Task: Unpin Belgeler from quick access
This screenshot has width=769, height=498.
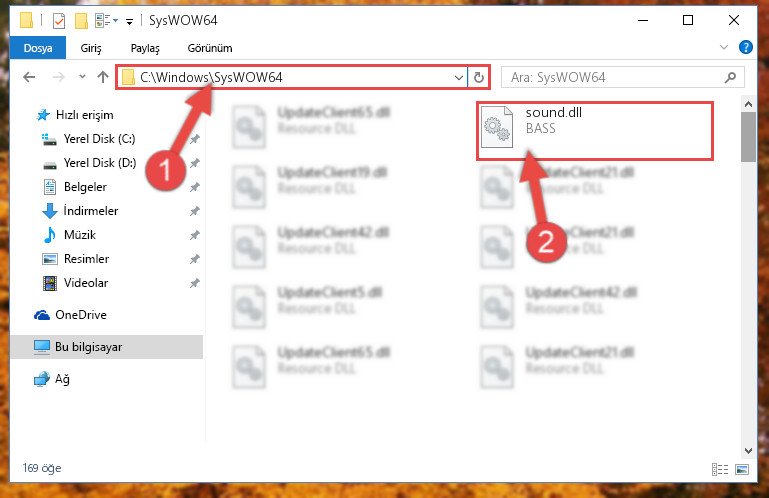Action: (x=195, y=187)
